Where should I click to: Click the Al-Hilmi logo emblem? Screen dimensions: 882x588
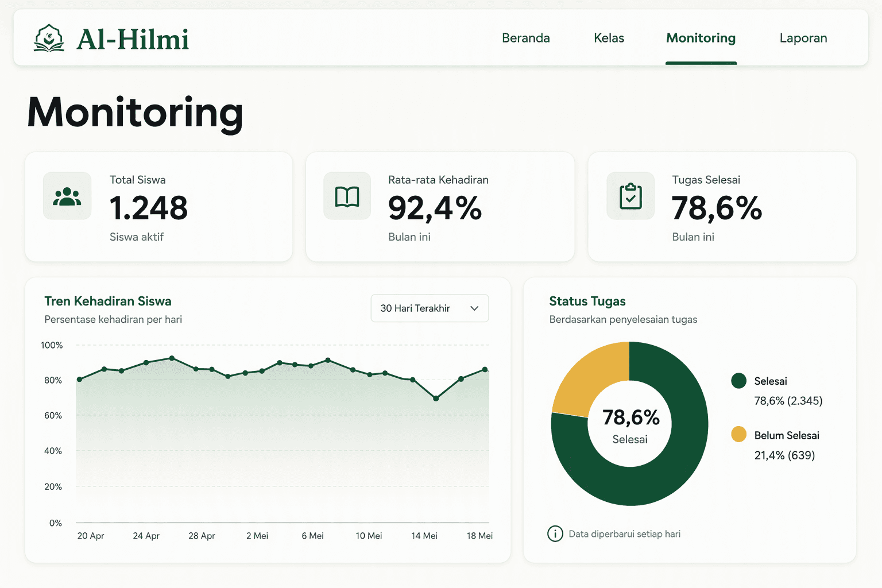(49, 38)
